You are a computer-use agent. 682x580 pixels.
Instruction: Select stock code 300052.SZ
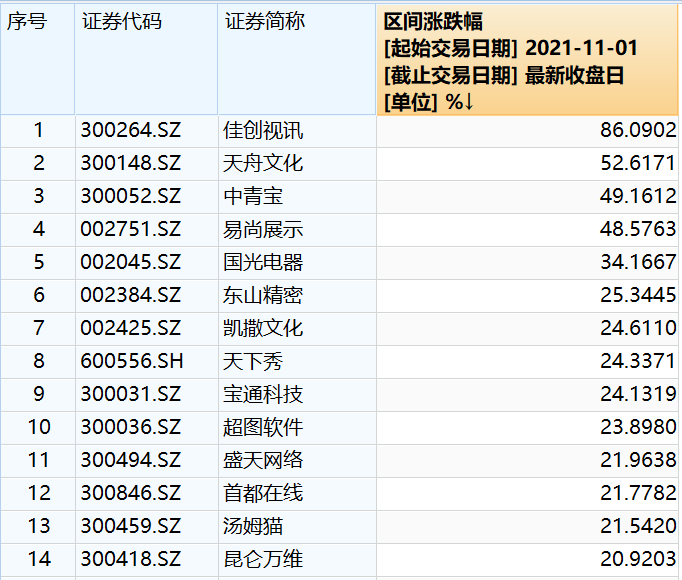(130, 196)
